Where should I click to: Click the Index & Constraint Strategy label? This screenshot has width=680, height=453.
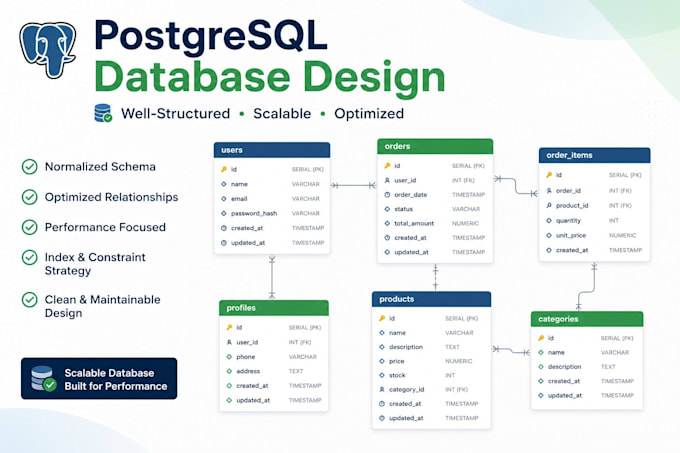point(95,264)
